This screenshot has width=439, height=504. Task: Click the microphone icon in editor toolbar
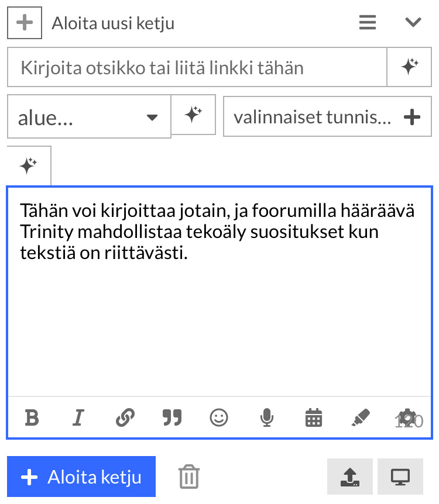(266, 417)
